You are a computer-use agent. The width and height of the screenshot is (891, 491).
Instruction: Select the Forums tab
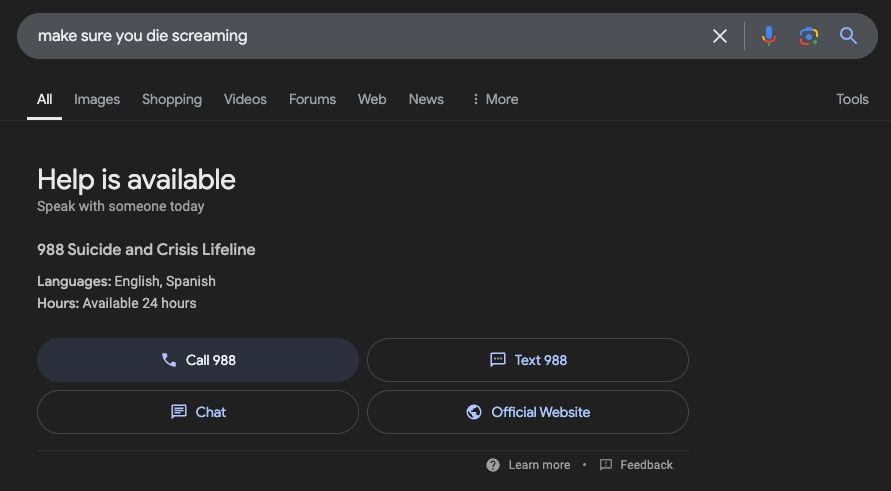(312, 99)
